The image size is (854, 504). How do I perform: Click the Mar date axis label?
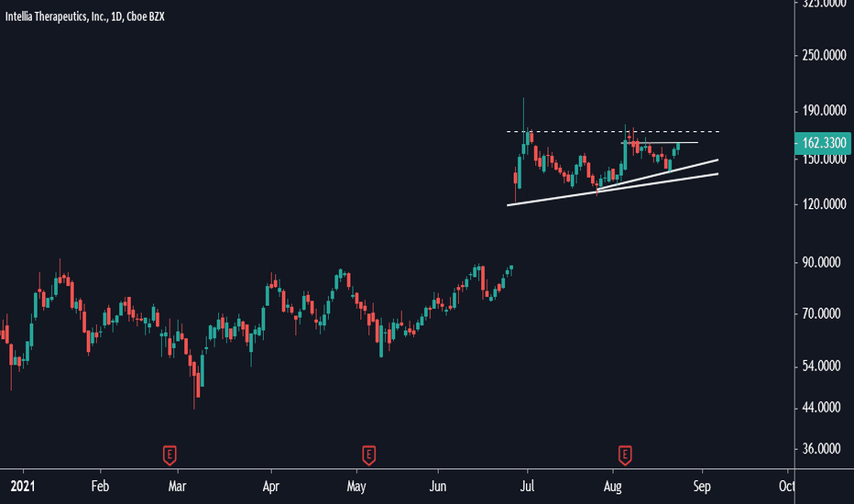click(x=177, y=486)
